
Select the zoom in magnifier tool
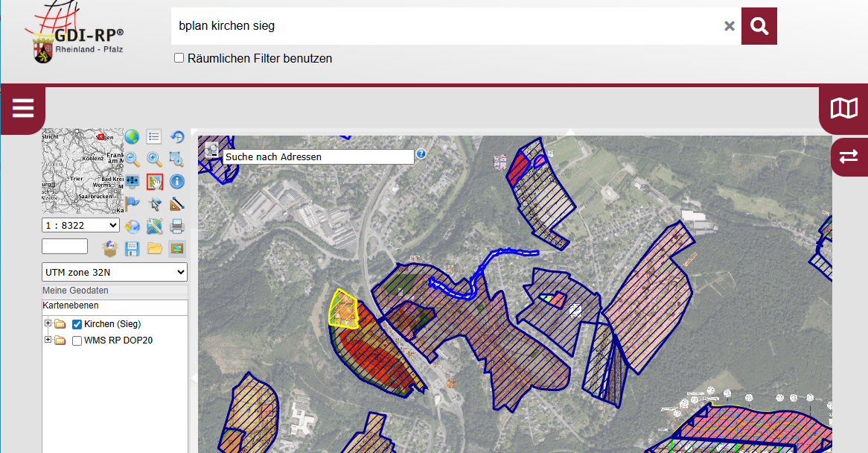(154, 159)
